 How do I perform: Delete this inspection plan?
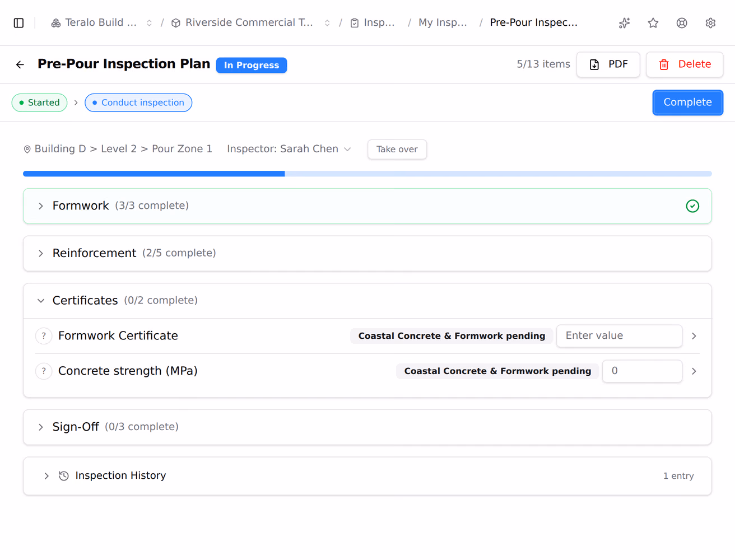(x=685, y=64)
